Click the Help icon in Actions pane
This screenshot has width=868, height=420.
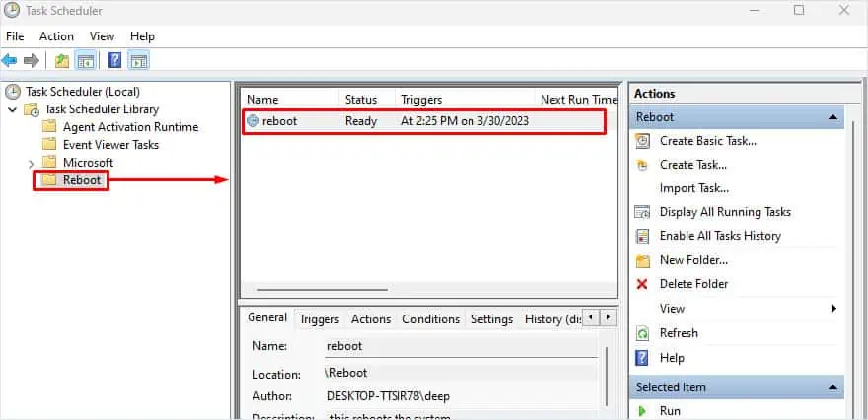tap(642, 358)
